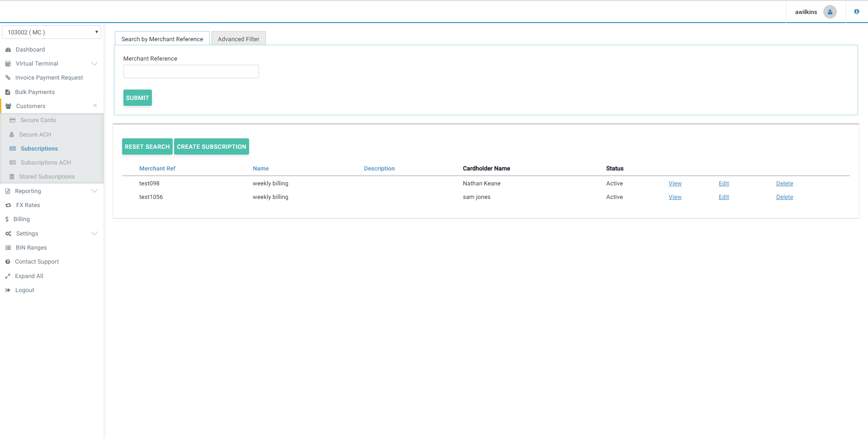Click the FX Rates exchange icon
868x439 pixels.
[x=8, y=205]
